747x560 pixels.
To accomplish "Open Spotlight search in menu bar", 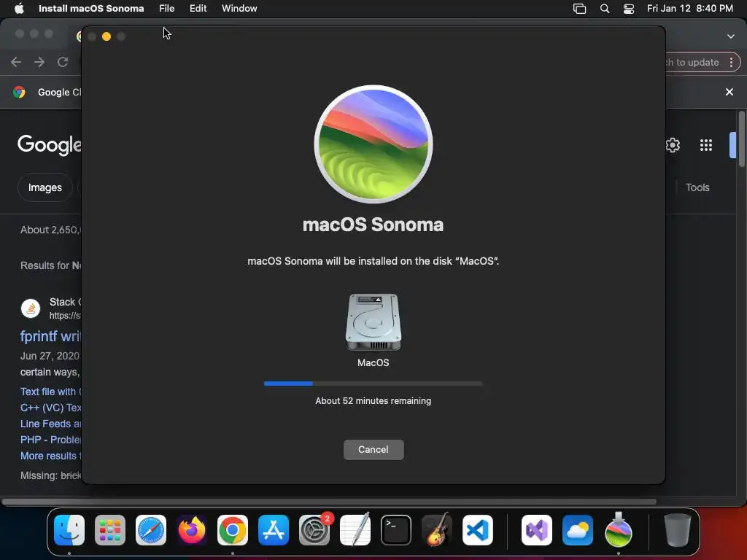I will pyautogui.click(x=605, y=9).
